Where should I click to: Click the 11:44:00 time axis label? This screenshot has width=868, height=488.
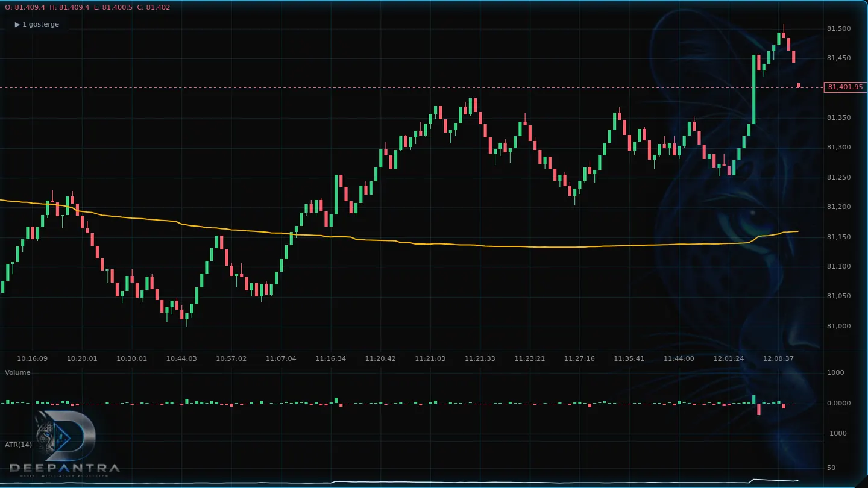coord(679,358)
